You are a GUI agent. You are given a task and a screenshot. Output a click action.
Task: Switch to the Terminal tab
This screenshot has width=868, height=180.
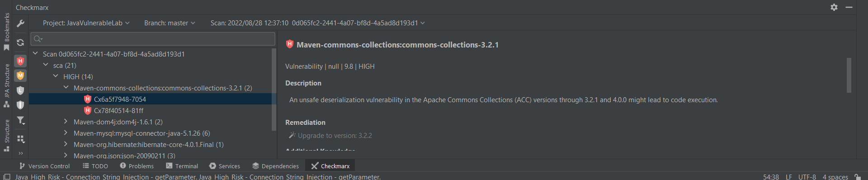182,166
